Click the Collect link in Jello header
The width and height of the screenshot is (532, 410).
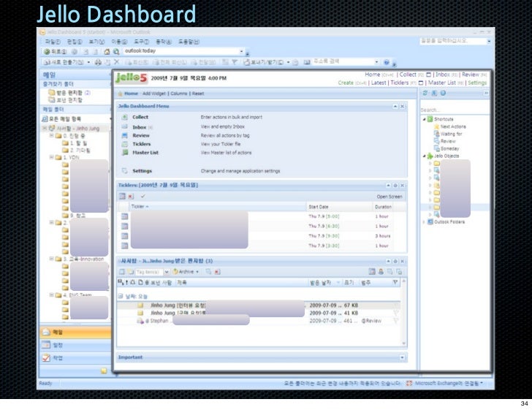[408, 75]
